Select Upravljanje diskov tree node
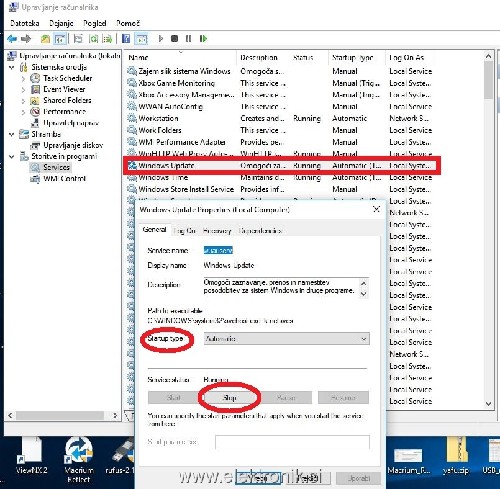500x489 pixels. pos(73,145)
